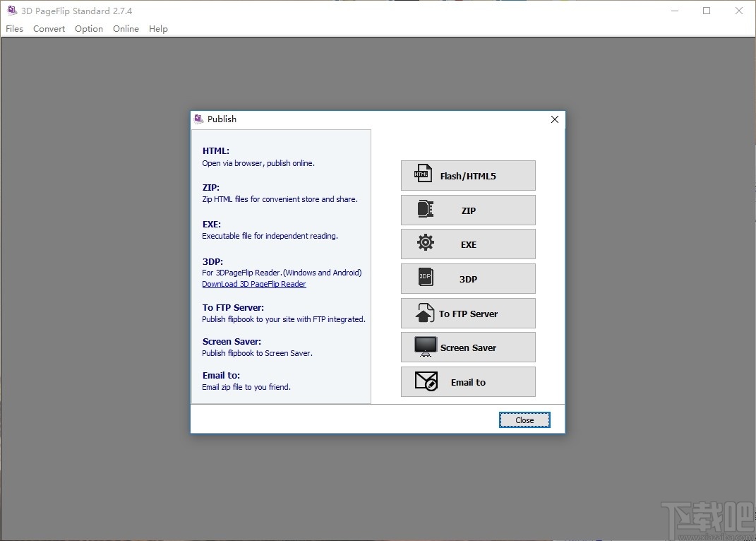Click 'Publish flipbook to your site with FTP integrated.'
Screen dimensions: 756x541
pos(284,319)
